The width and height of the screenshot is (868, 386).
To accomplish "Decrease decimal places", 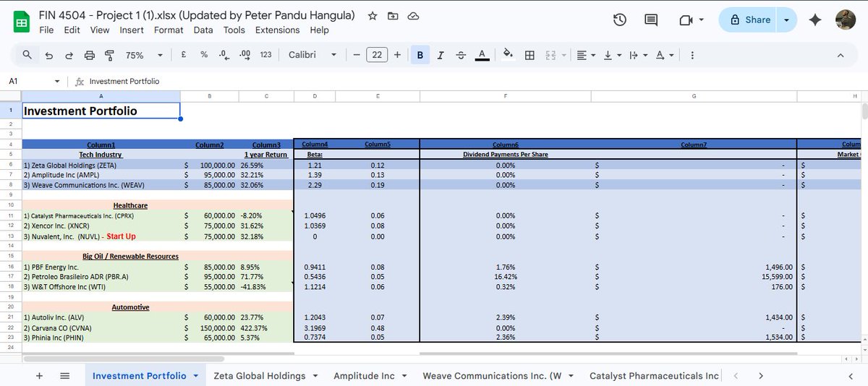I will pyautogui.click(x=224, y=55).
